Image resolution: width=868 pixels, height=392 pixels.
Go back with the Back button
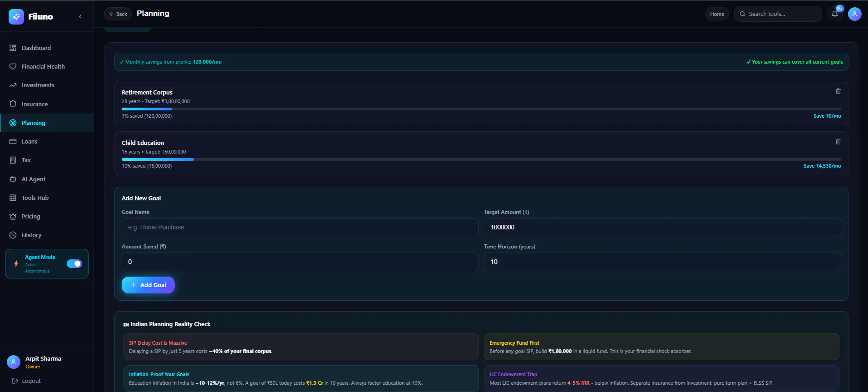click(118, 14)
